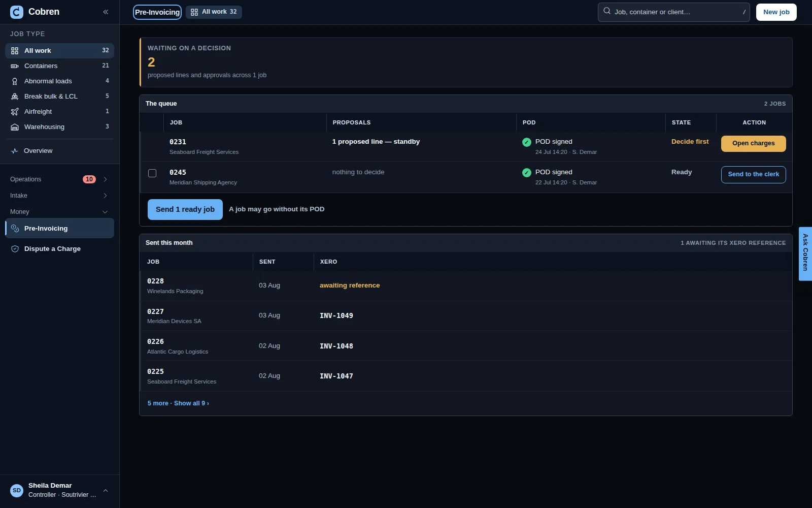This screenshot has width=812, height=508.
Task: Tick the checkbox for job 0245
Action: click(152, 173)
